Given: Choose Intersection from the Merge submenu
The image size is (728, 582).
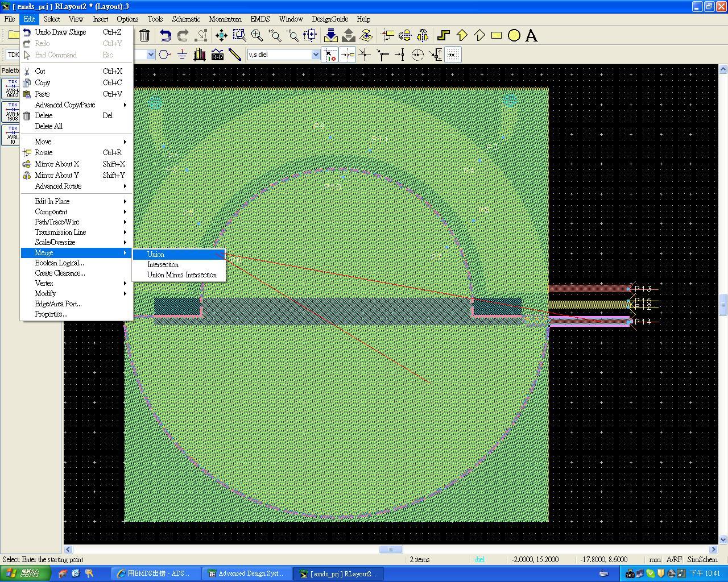Looking at the screenshot, I should coord(179,264).
